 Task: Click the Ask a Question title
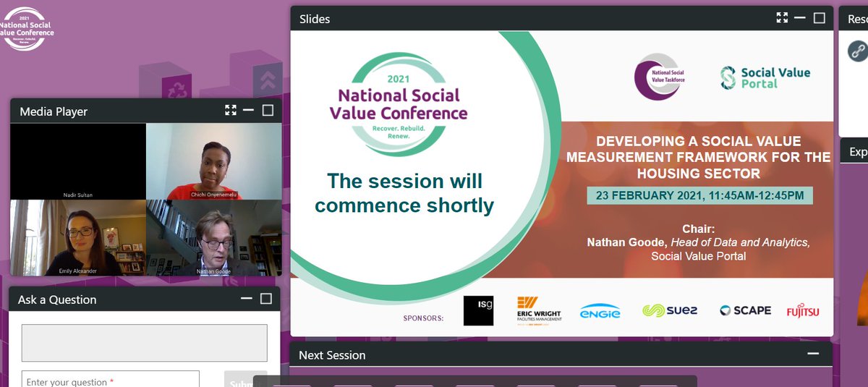tap(57, 299)
